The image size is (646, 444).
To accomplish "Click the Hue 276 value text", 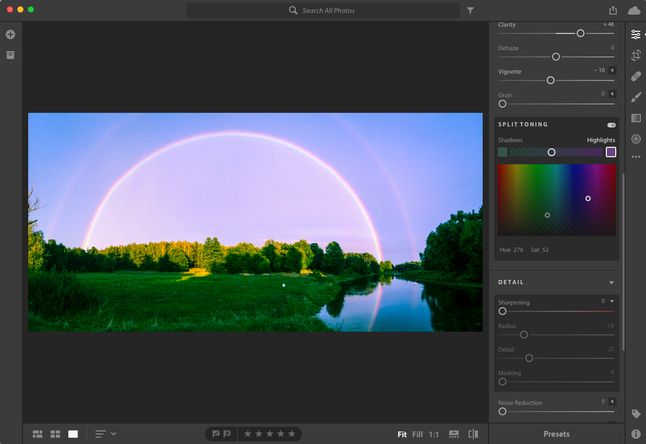I will (511, 250).
